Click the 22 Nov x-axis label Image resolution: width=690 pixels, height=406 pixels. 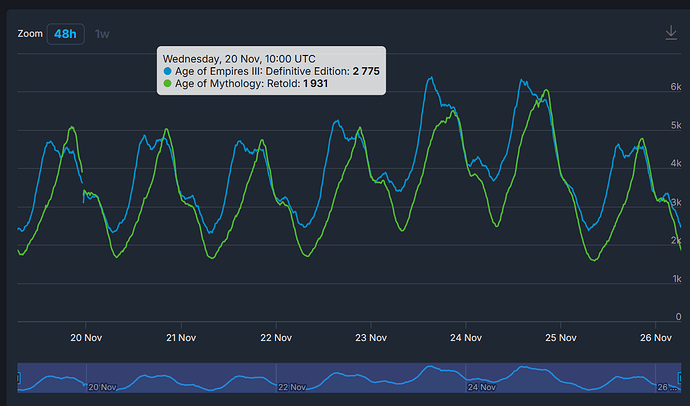(276, 338)
